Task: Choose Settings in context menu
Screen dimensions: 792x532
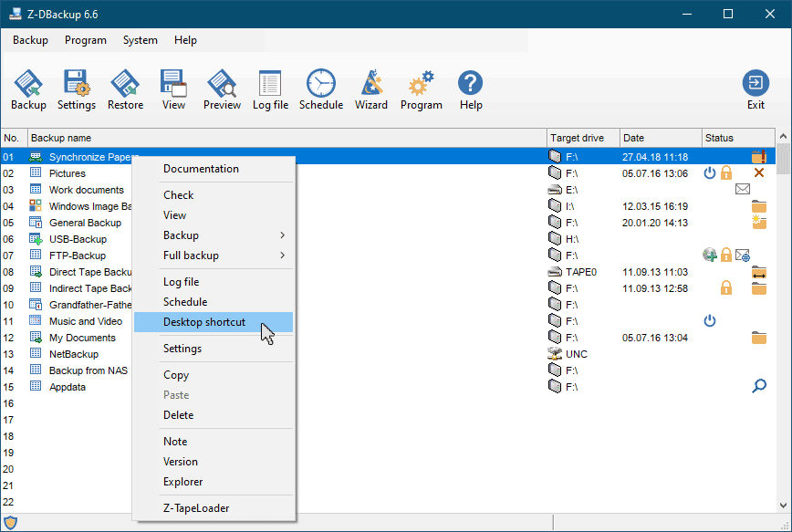Action: pyautogui.click(x=214, y=349)
